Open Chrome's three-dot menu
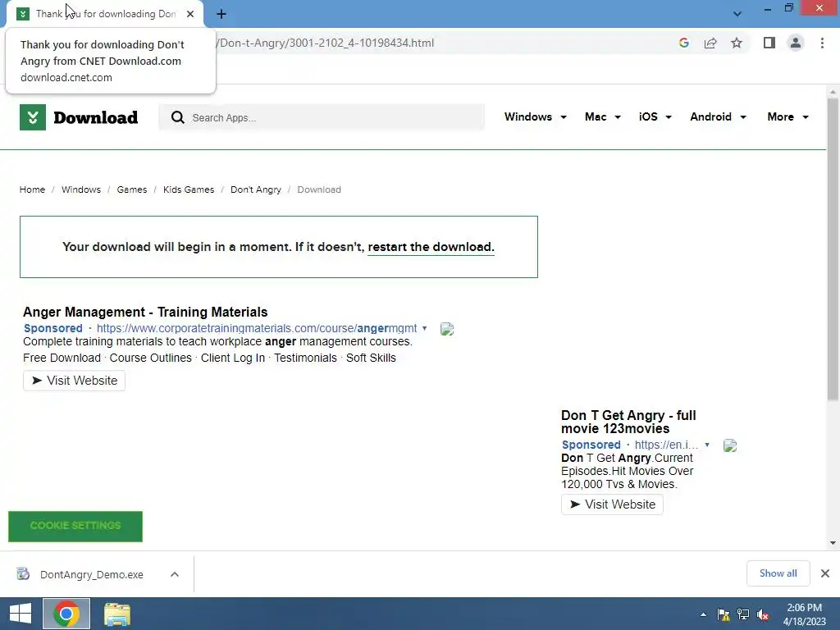The image size is (840, 630). [822, 43]
